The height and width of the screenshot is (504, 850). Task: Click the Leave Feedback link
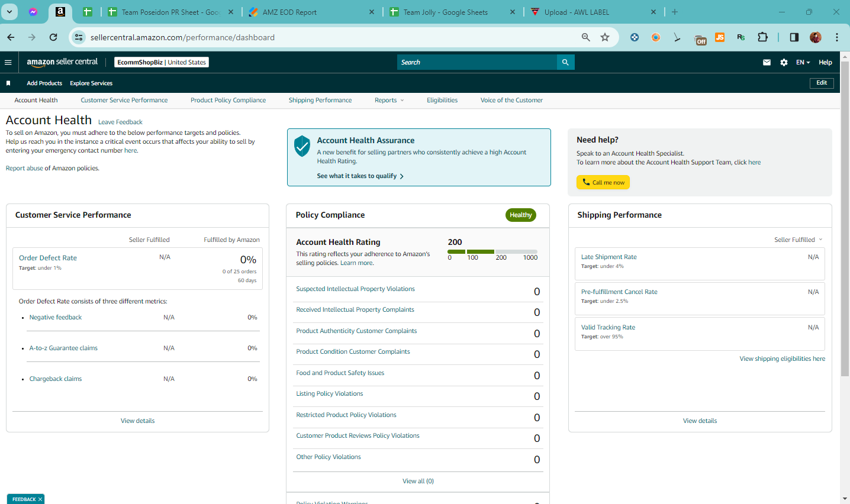click(120, 122)
